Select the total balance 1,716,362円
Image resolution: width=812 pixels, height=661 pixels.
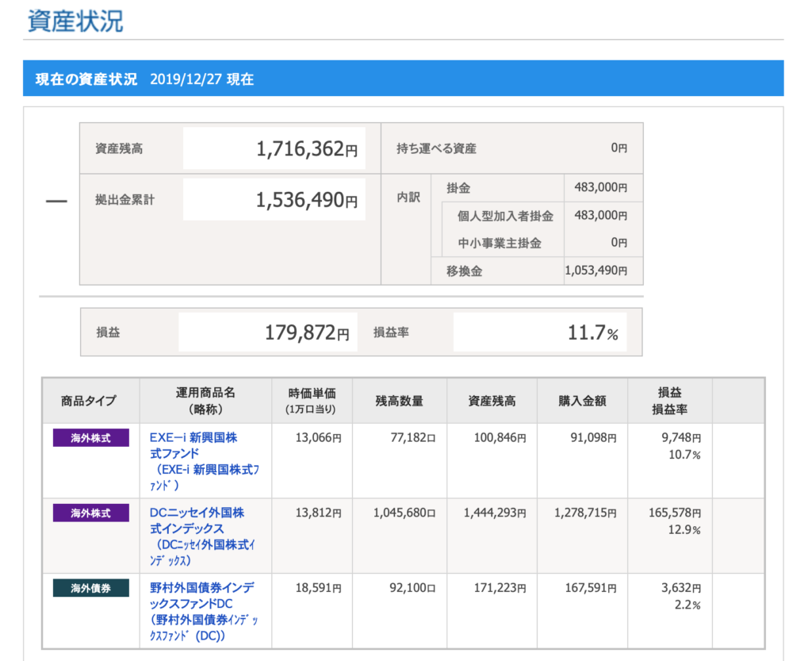coord(307,148)
